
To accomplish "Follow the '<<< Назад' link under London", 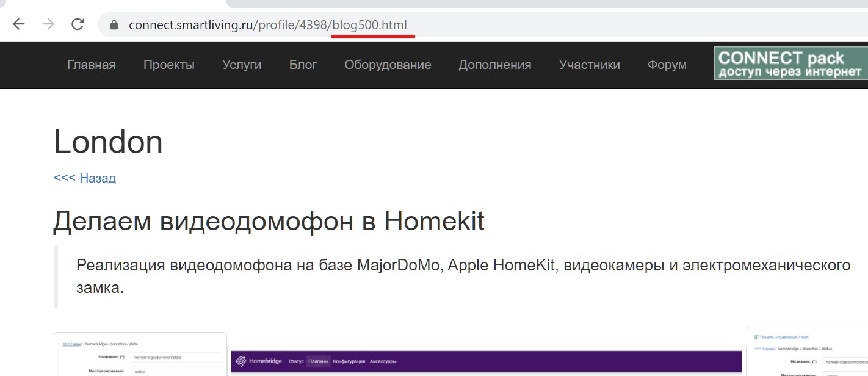I will tap(85, 178).
